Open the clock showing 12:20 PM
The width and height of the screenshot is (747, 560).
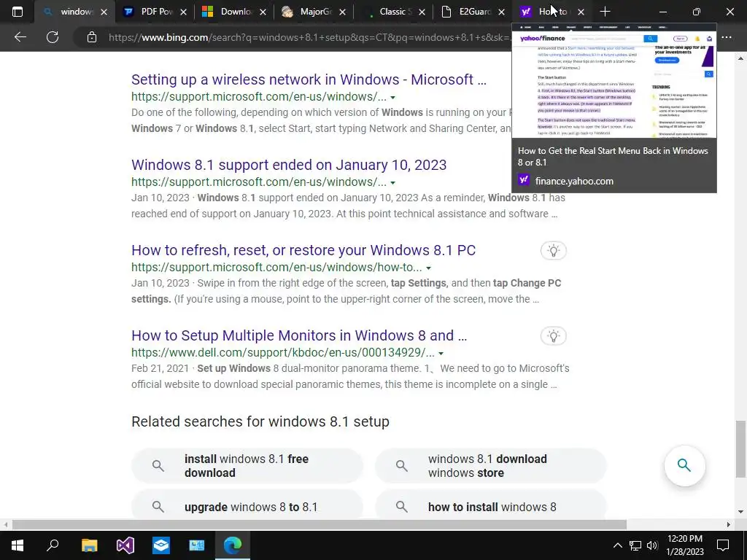point(685,545)
